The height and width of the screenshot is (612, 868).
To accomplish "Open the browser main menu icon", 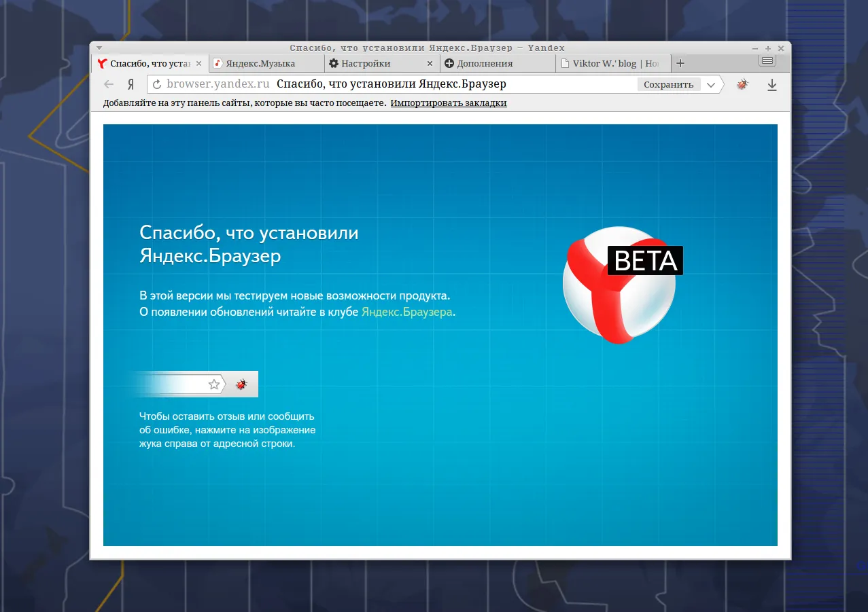I will pos(767,61).
